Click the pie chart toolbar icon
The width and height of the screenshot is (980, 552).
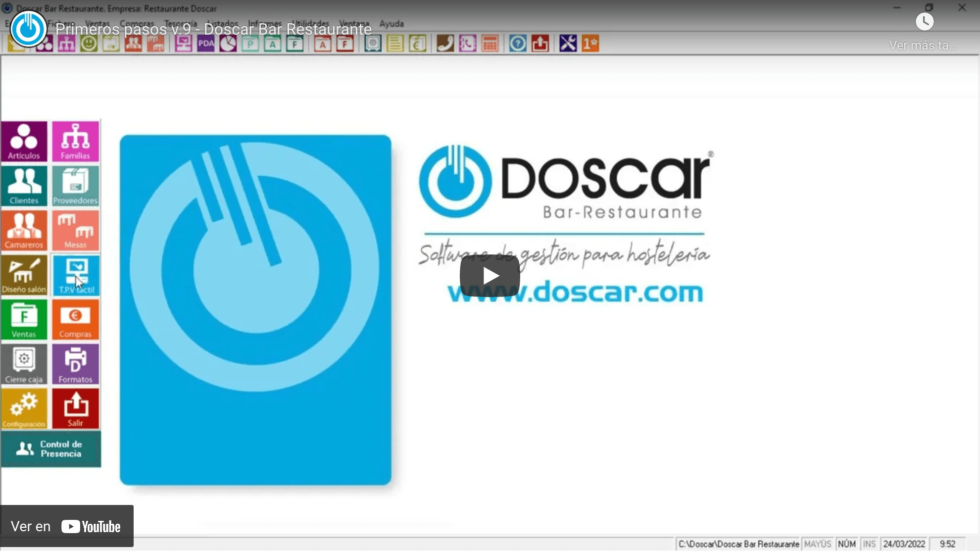point(228,44)
